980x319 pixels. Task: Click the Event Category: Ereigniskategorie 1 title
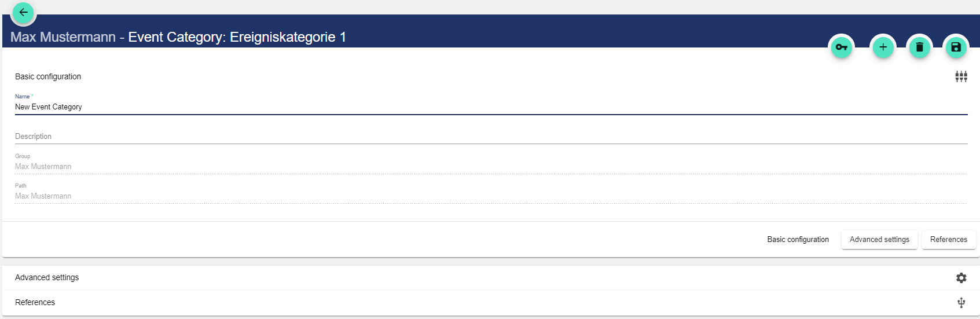point(237,37)
